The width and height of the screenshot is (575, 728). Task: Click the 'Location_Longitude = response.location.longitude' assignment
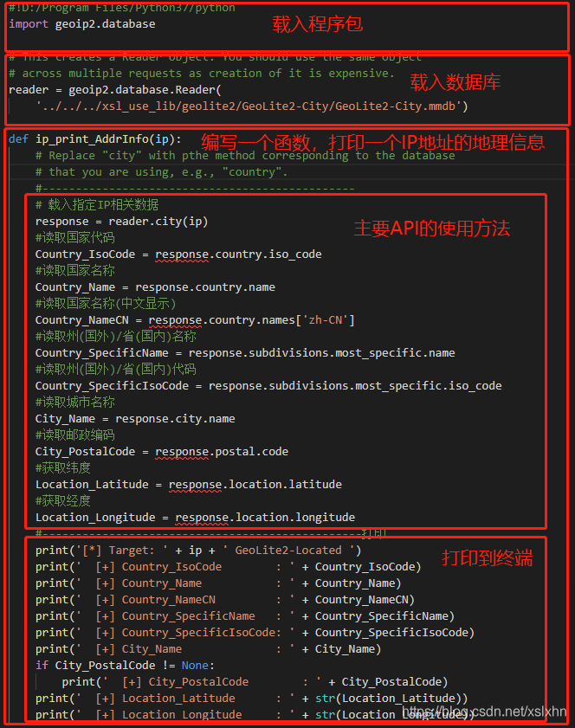pyautogui.click(x=195, y=519)
